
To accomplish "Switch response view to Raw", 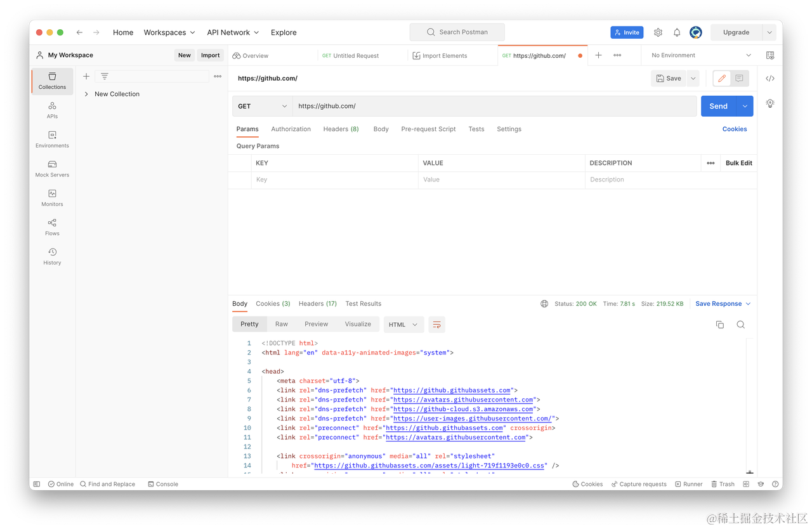I will [281, 323].
